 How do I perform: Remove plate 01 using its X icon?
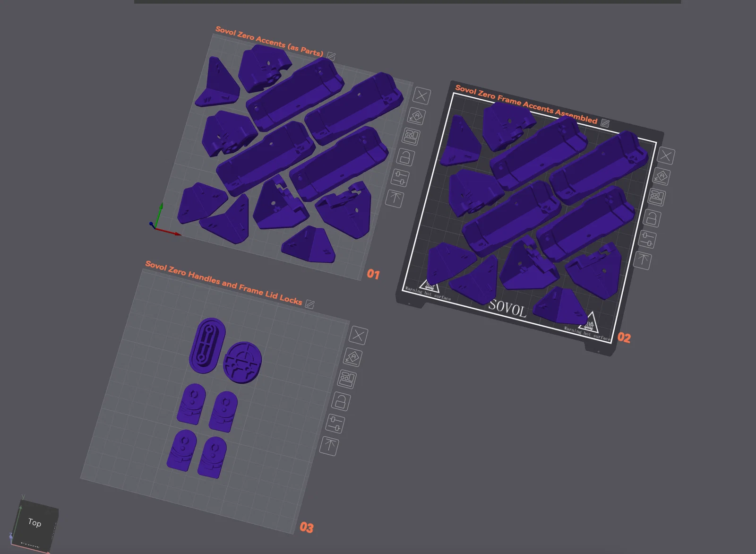pos(421,95)
